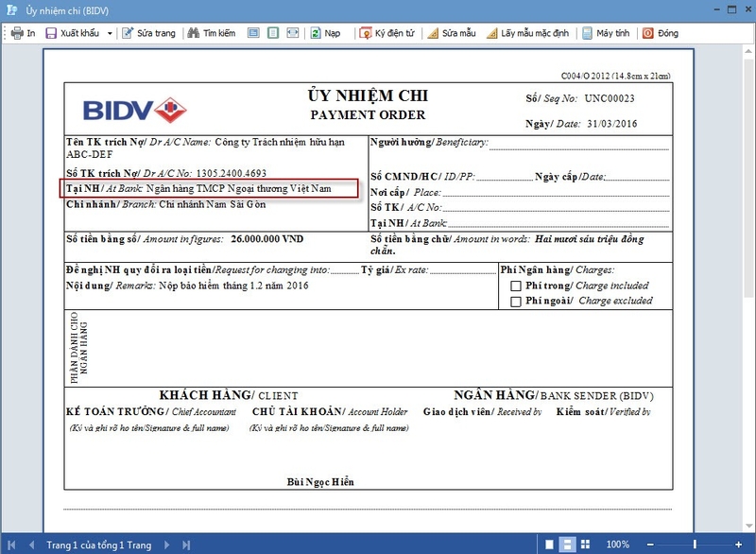The image size is (756, 554).
Task: Click the ỦY NHIỆM CHI title
Action: [368, 95]
